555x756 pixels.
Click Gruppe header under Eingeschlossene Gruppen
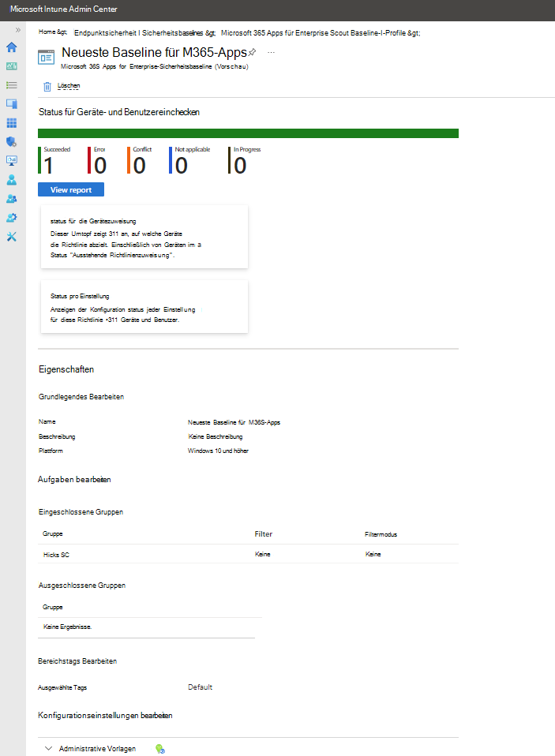[x=53, y=533]
